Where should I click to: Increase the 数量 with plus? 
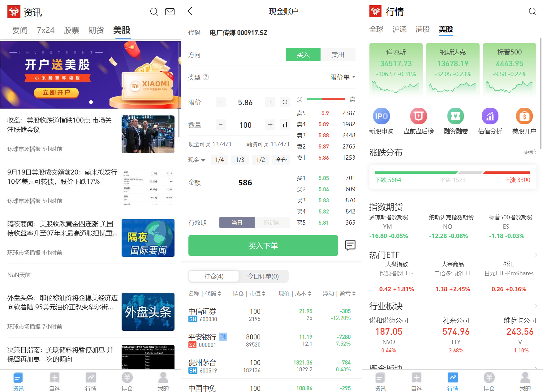(x=270, y=125)
